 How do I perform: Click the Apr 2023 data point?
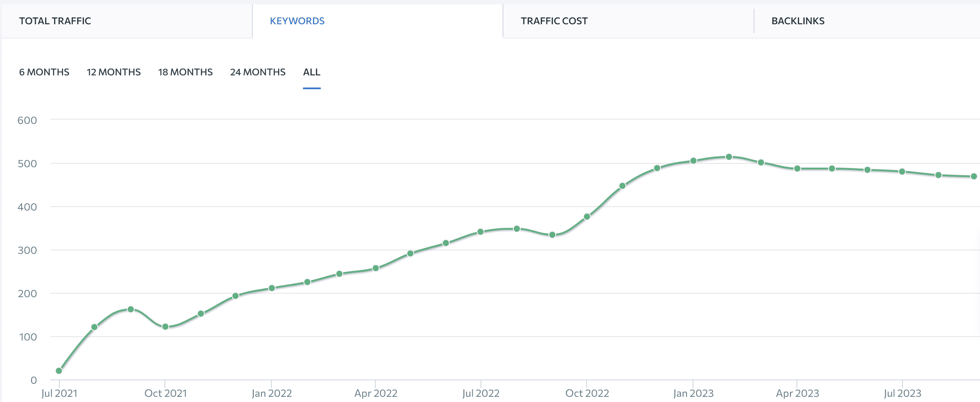tap(797, 169)
